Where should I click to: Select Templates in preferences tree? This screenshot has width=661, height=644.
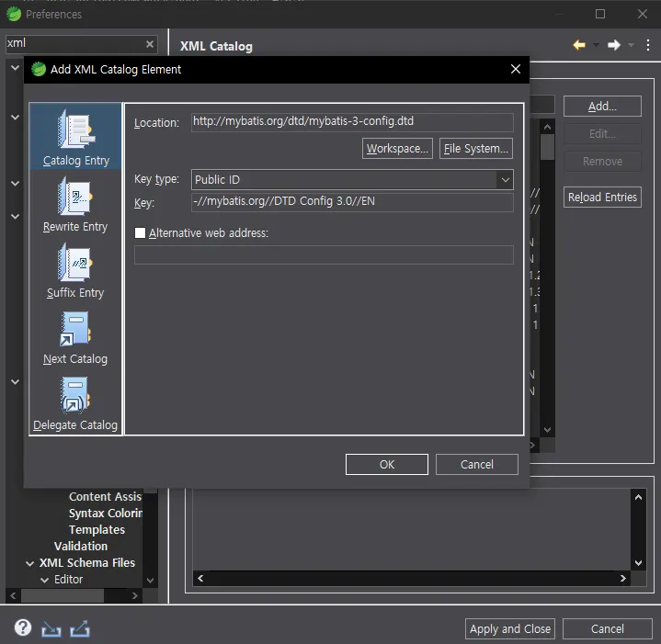point(97,529)
